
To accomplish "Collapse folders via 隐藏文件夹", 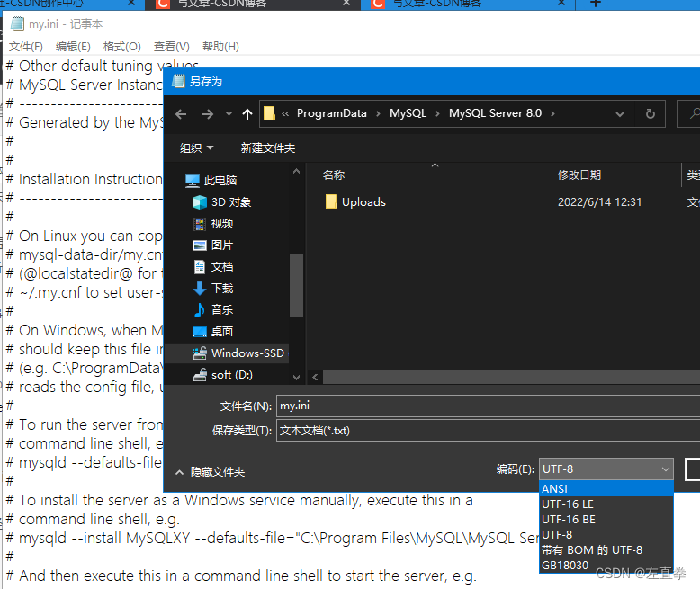I will point(211,472).
